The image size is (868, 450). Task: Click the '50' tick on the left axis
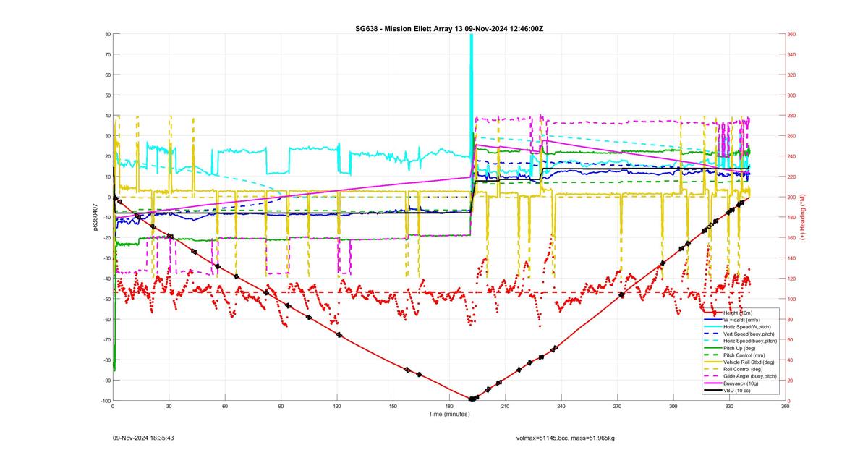(107, 95)
